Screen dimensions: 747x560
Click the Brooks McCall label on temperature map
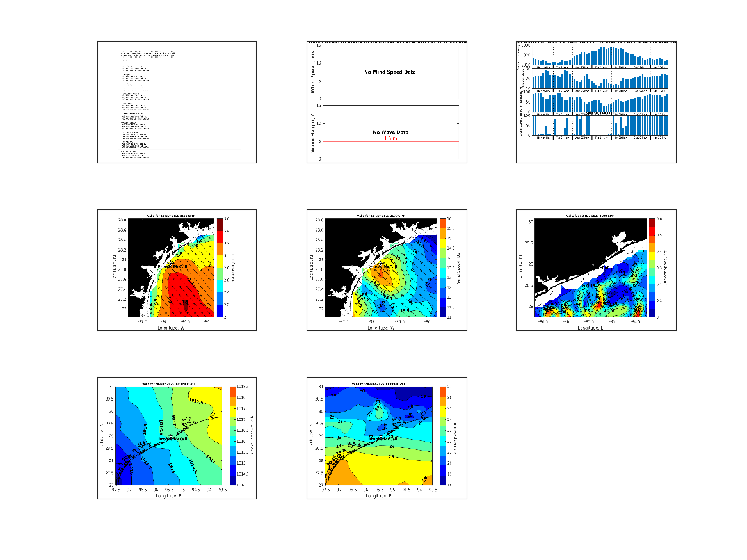point(383,439)
